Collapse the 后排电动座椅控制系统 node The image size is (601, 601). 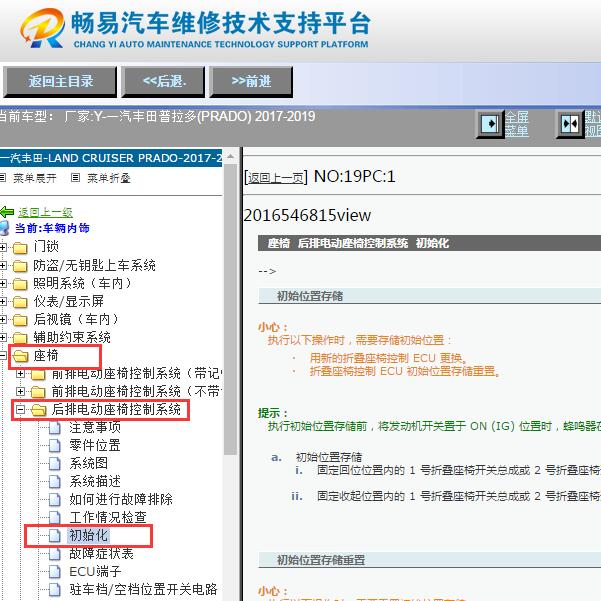20,410
